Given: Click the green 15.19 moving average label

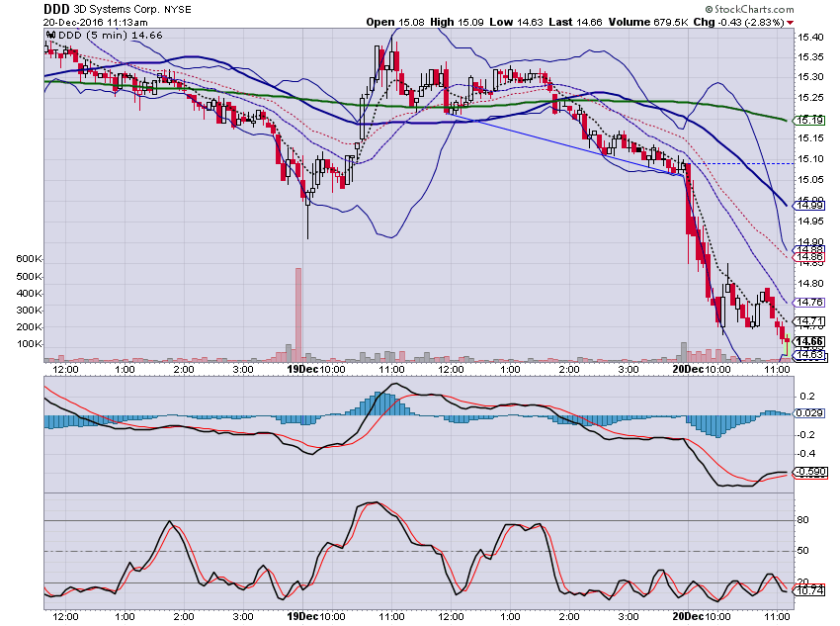Looking at the screenshot, I should [x=809, y=120].
